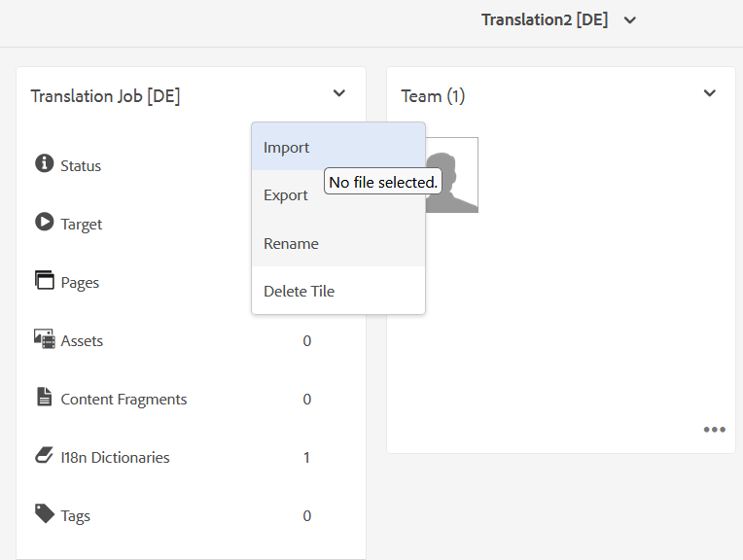
Task: Select Delete Tile menu option
Action: coord(299,292)
